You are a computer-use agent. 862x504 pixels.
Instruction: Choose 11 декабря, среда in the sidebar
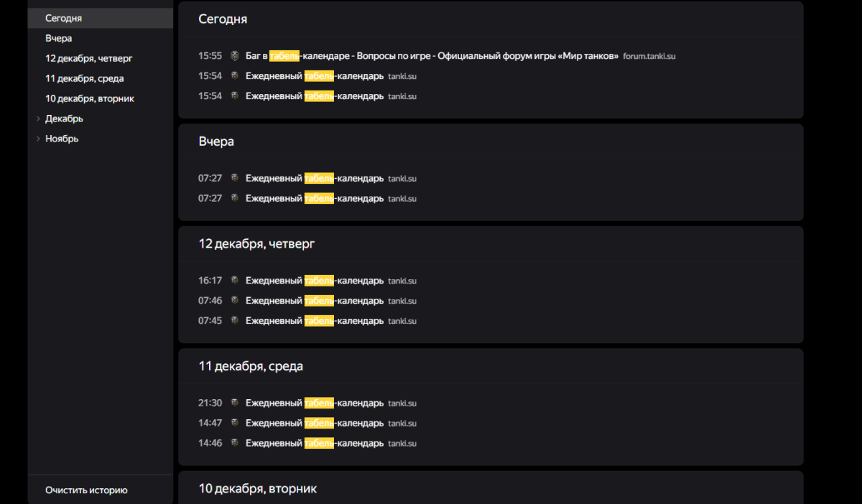pyautogui.click(x=84, y=78)
